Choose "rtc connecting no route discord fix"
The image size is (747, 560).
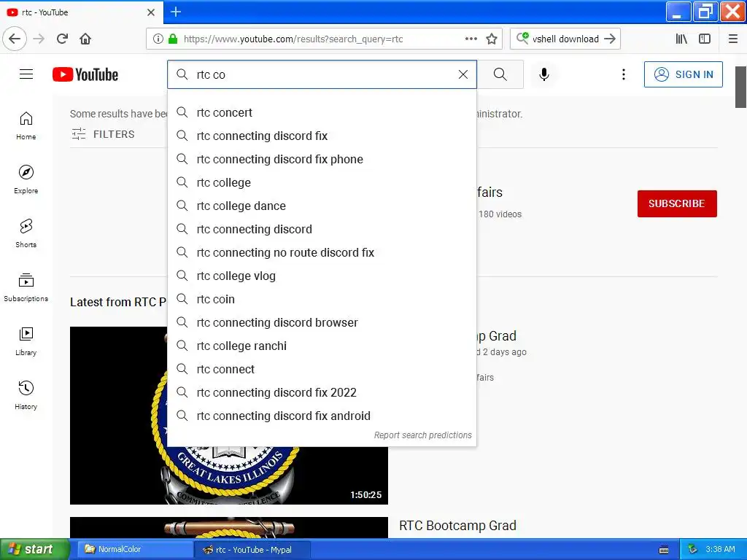[322, 252]
